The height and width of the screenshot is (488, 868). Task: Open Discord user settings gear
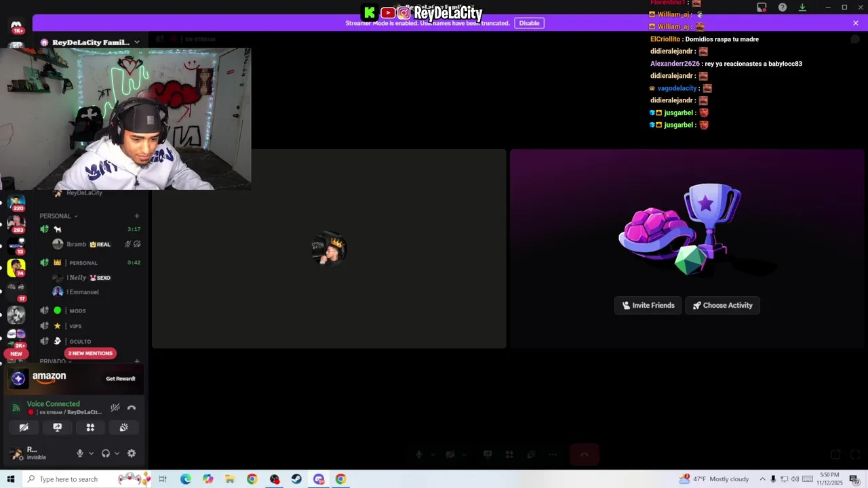coord(132,453)
